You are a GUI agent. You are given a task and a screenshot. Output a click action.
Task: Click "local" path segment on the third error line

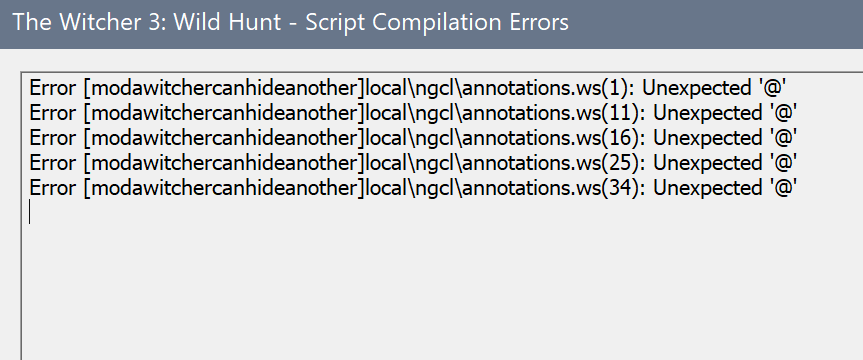(385, 138)
